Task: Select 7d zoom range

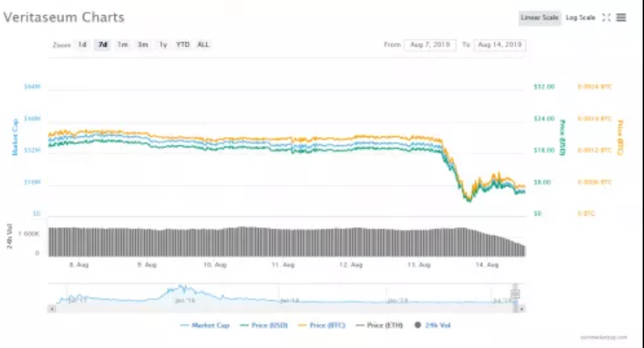Action: [103, 45]
